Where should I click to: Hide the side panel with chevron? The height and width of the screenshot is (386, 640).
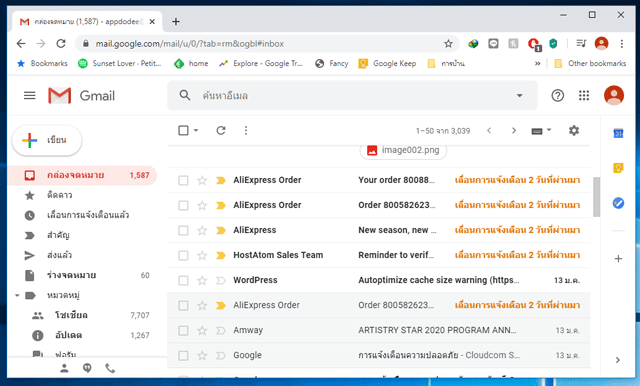tap(618, 360)
